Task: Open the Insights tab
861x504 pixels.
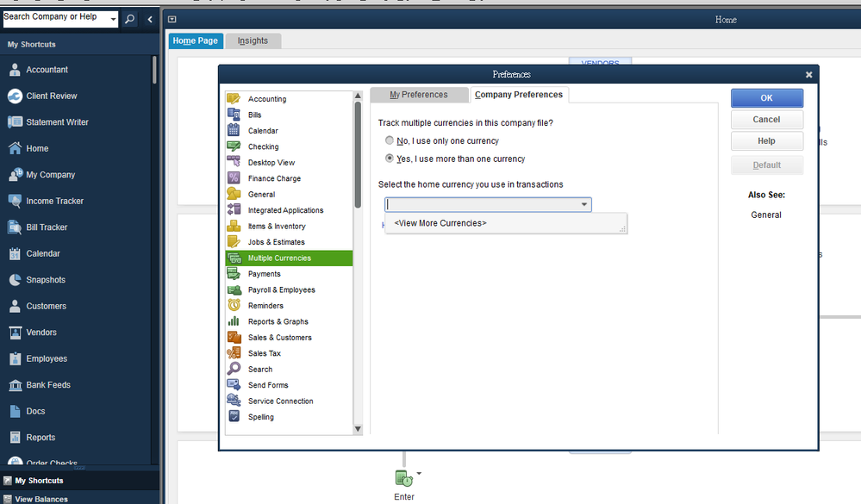Action: click(253, 40)
